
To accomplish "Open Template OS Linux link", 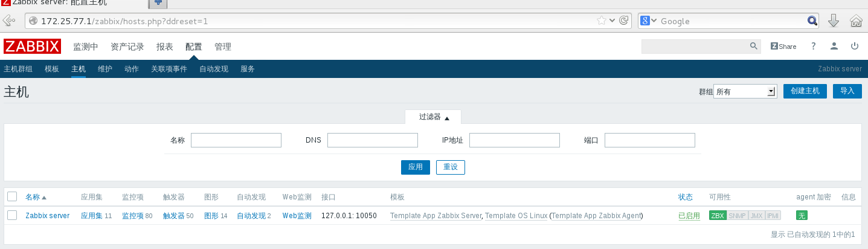I will (516, 216).
